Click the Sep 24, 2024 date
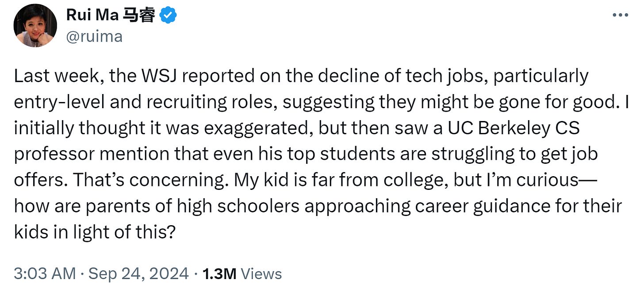This screenshot has height=291, width=644. pyautogui.click(x=139, y=274)
